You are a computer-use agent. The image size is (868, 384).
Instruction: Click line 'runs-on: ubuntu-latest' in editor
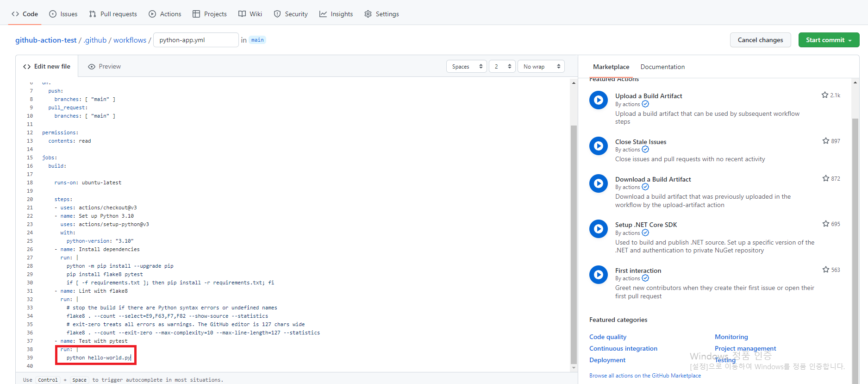click(x=88, y=183)
